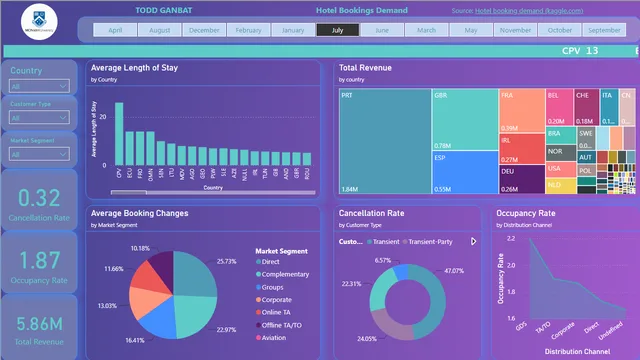Select the SWE treemap tile

(x=586, y=138)
